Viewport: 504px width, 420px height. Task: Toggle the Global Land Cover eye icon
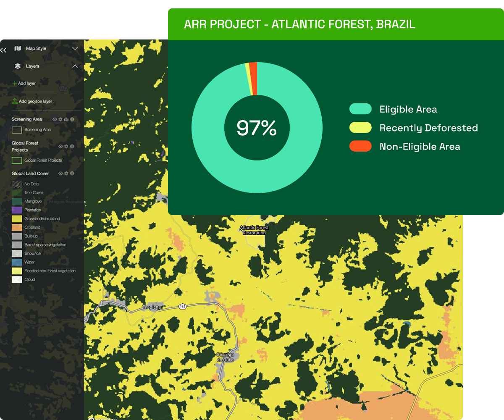(x=60, y=173)
